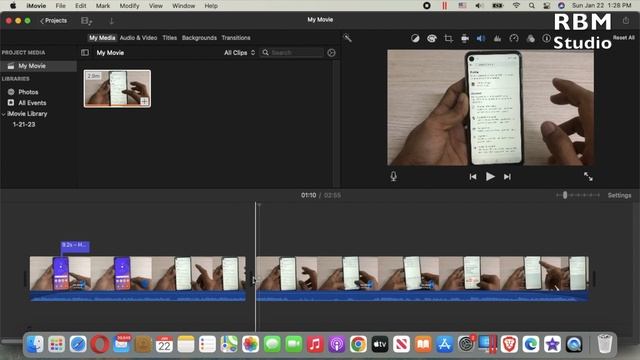Skip to next clip
Viewport: 640px width, 360px height.
tap(507, 177)
